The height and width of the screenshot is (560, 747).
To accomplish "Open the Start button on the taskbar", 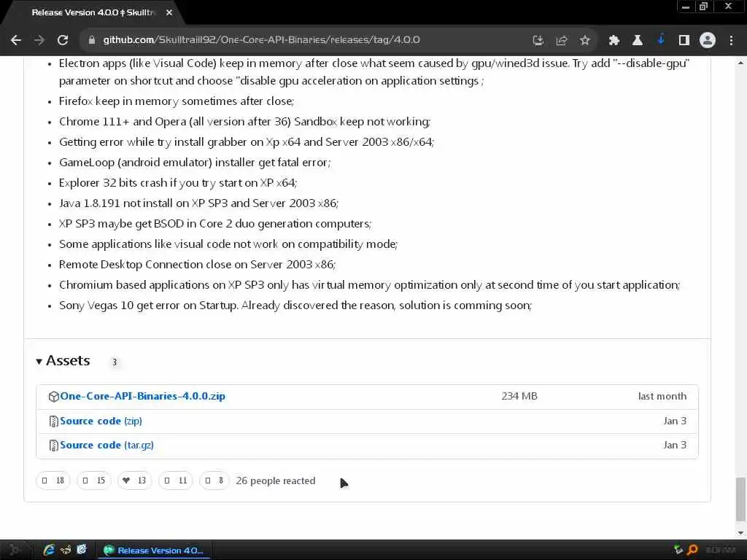I will 15,550.
